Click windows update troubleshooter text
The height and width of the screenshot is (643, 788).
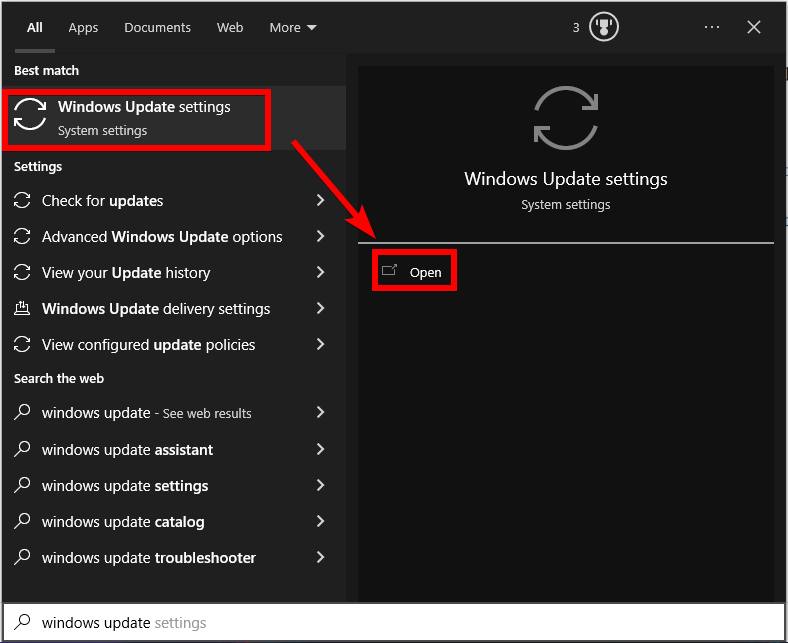[x=149, y=558]
